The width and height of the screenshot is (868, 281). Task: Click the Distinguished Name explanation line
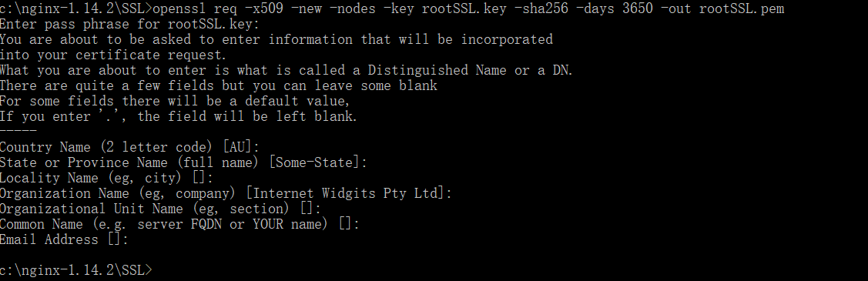pos(287,70)
